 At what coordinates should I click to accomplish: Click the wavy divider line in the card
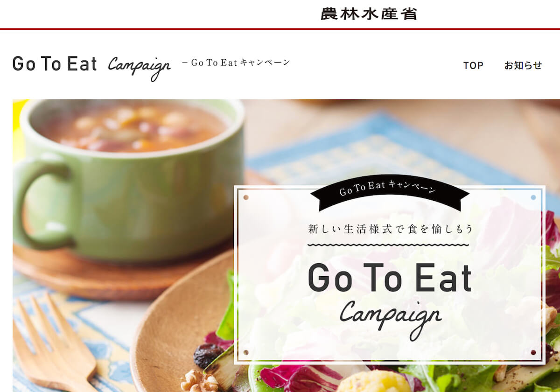click(x=389, y=245)
